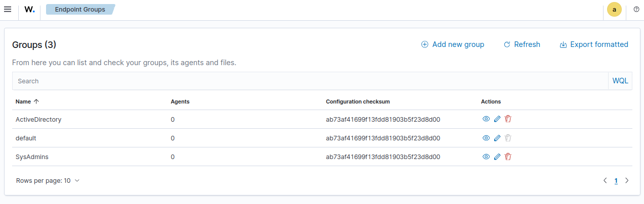644x204 pixels.
Task: Edit the SysAdmins group with pencil icon
Action: 497,157
